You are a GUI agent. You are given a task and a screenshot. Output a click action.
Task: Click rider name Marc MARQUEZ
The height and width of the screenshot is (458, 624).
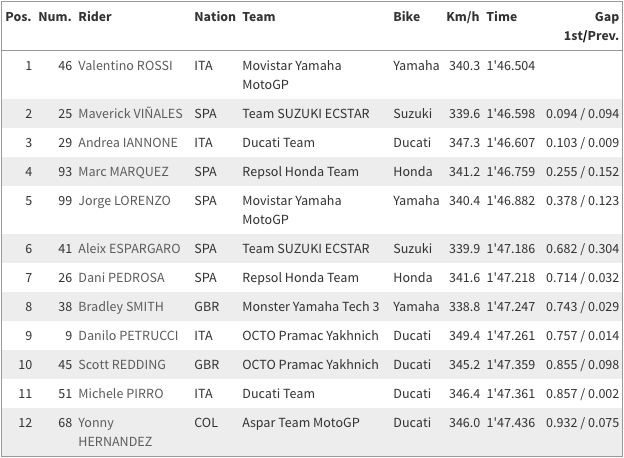point(123,172)
